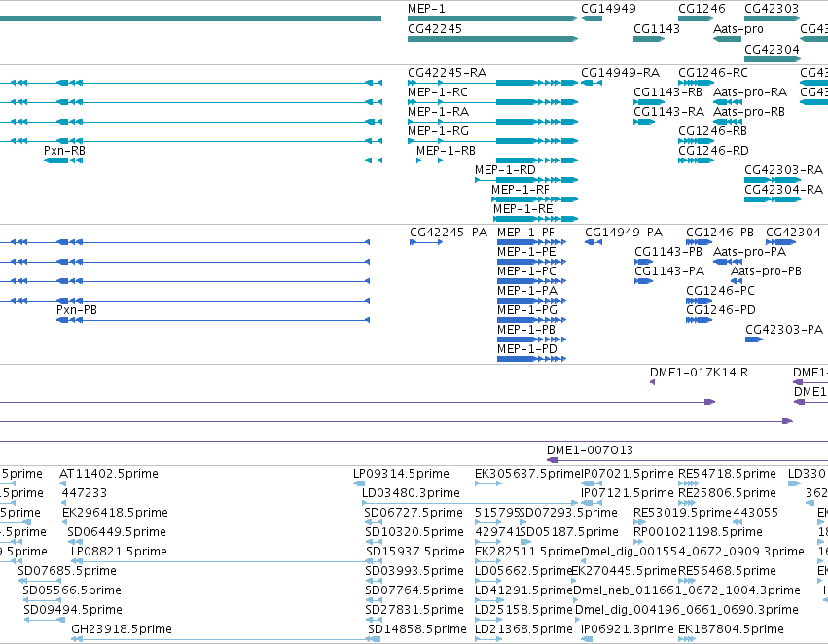Select protein MEP-1-PB
Viewport: 828px width, 644px height.
coord(532,340)
